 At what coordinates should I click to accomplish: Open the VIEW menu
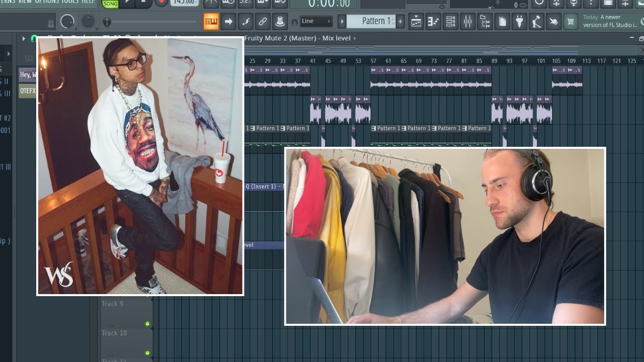24,2
